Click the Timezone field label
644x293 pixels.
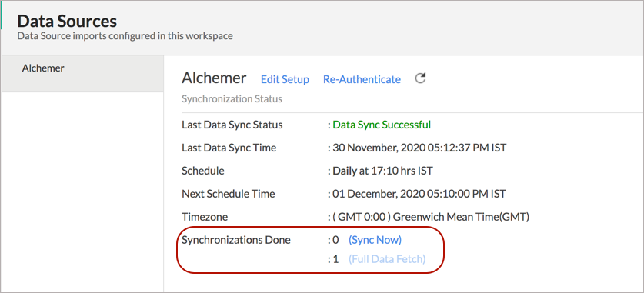pyautogui.click(x=205, y=217)
